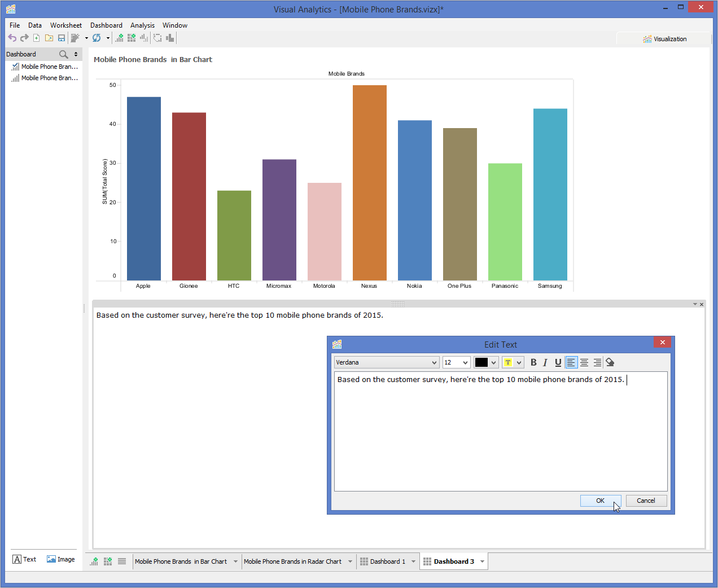Open a file using folder icon
This screenshot has height=588, width=718.
pos(49,38)
